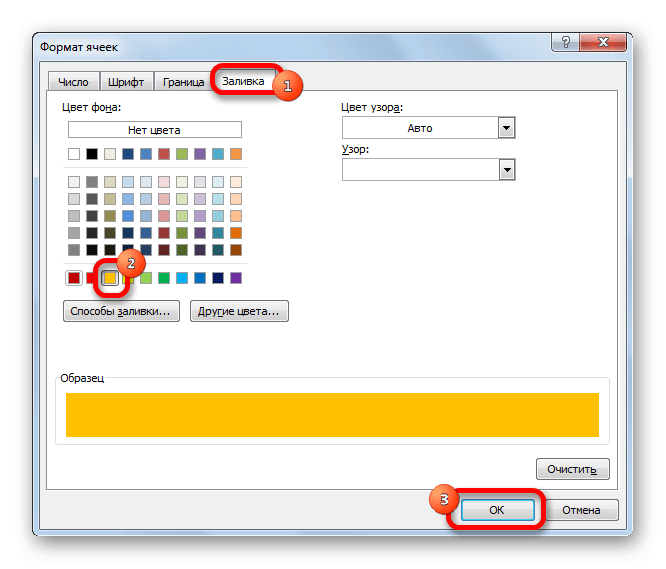Choose the lightest pink tint under theme red

click(164, 182)
